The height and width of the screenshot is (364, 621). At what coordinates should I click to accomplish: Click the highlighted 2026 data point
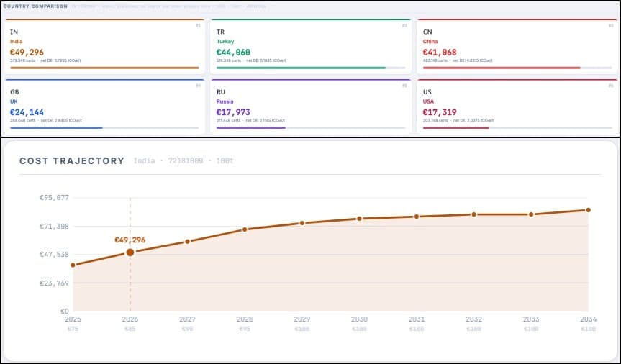point(130,252)
